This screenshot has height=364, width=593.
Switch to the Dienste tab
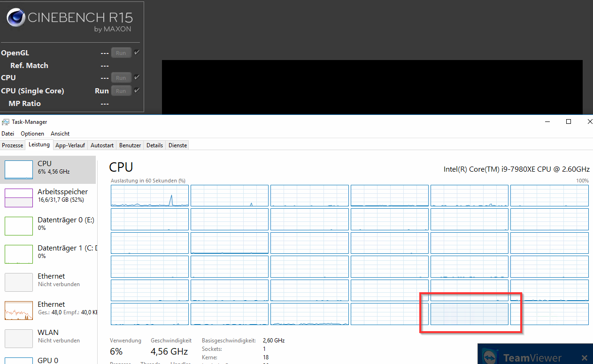[178, 145]
